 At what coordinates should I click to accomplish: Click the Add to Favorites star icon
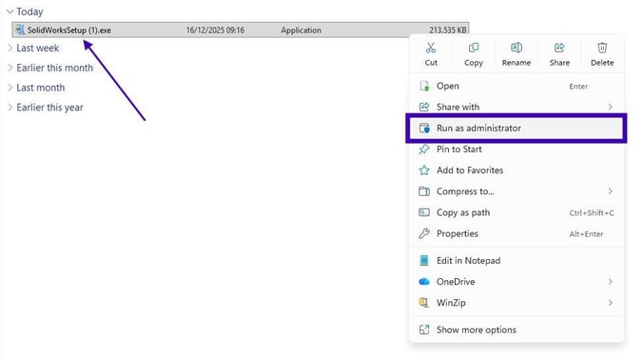424,170
